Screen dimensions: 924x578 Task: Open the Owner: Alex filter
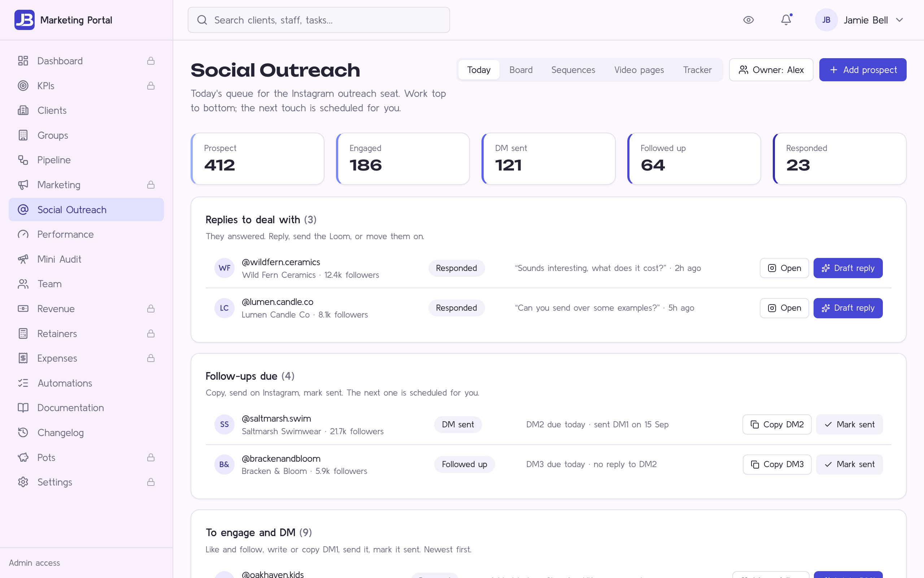[x=771, y=70]
